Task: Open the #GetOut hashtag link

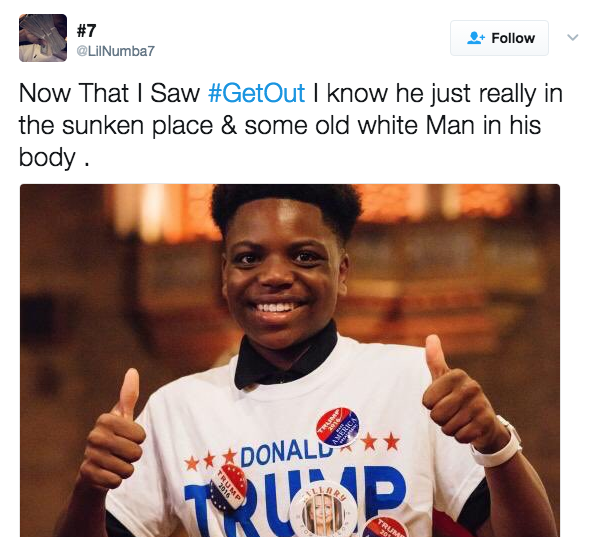Action: pyautogui.click(x=256, y=93)
